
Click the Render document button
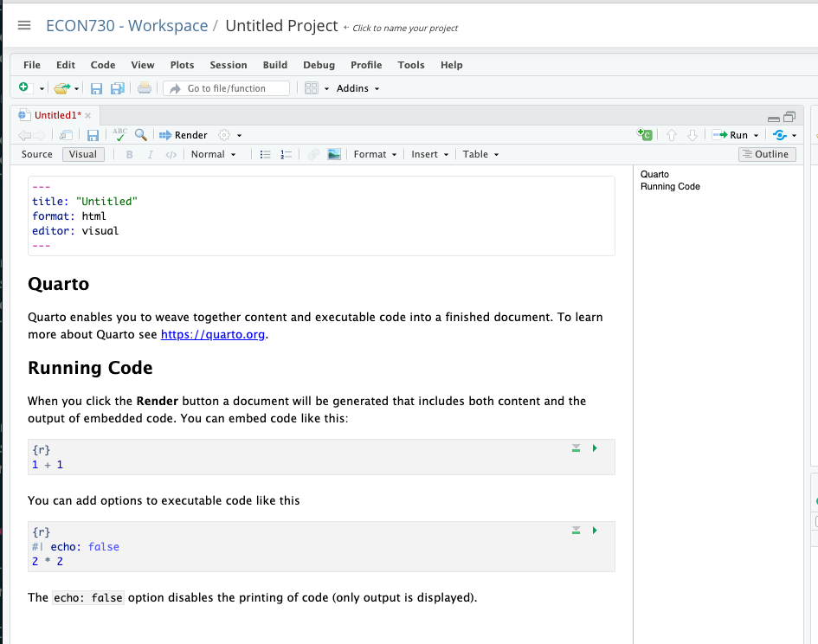[184, 135]
